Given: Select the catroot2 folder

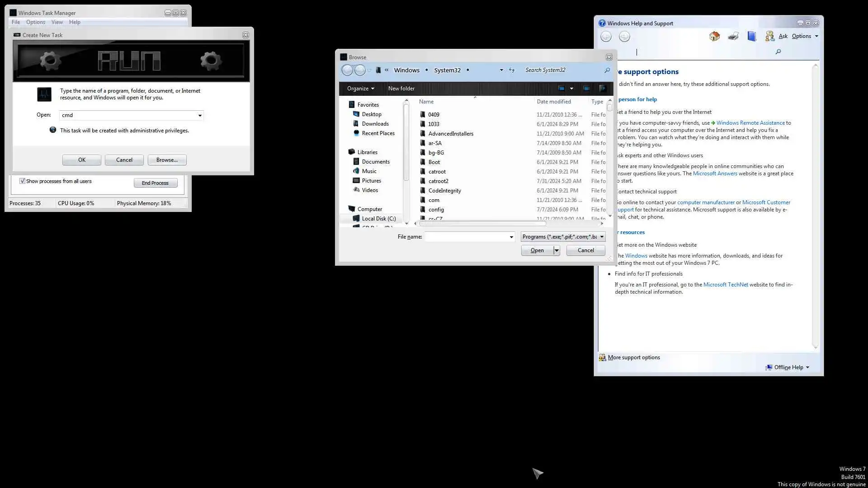Looking at the screenshot, I should pos(438,181).
